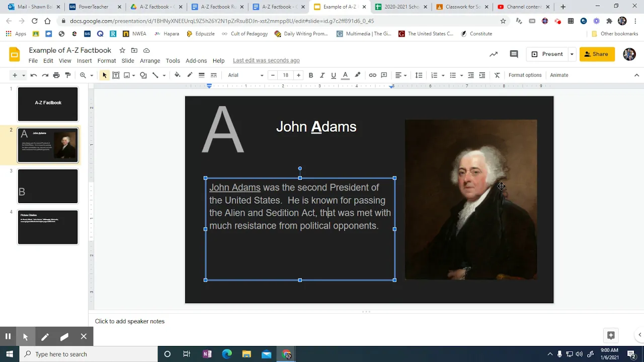Collapse the menus with the up chevron
The height and width of the screenshot is (362, 644).
pos(636,75)
